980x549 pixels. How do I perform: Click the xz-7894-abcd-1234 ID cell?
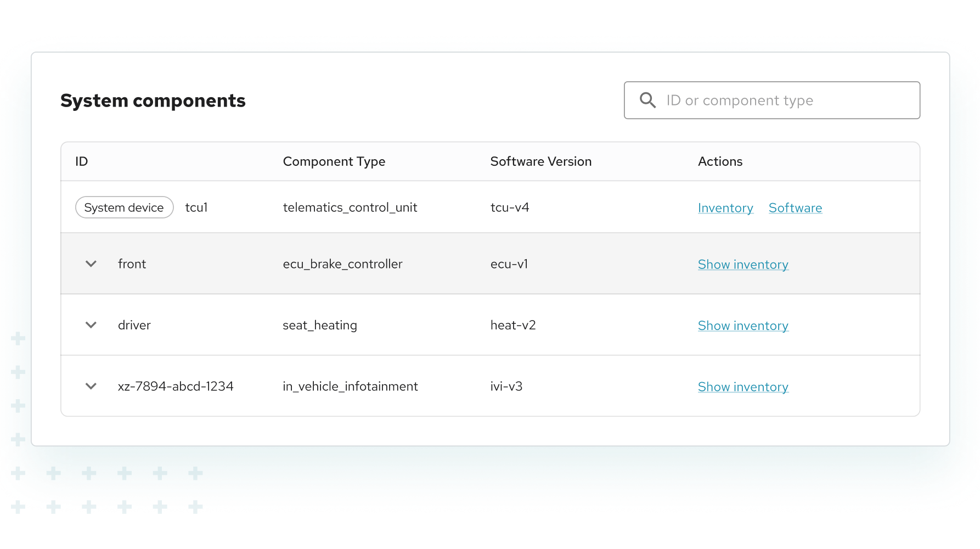176,386
